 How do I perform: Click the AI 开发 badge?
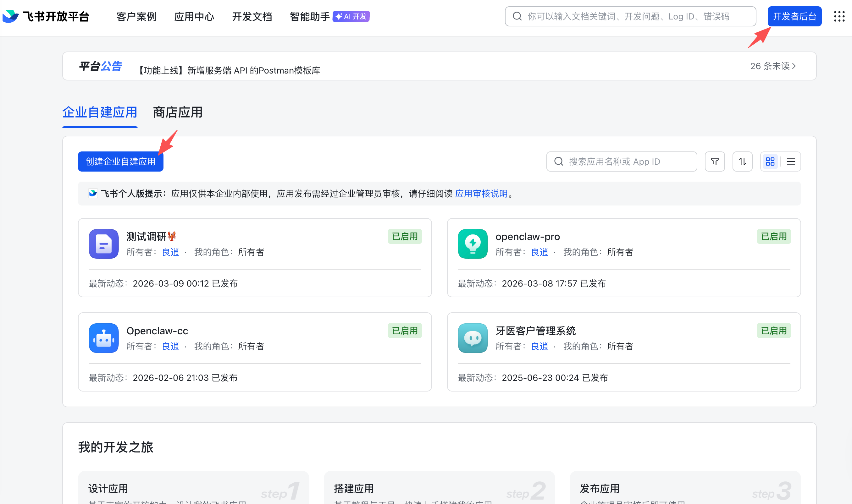click(x=351, y=16)
